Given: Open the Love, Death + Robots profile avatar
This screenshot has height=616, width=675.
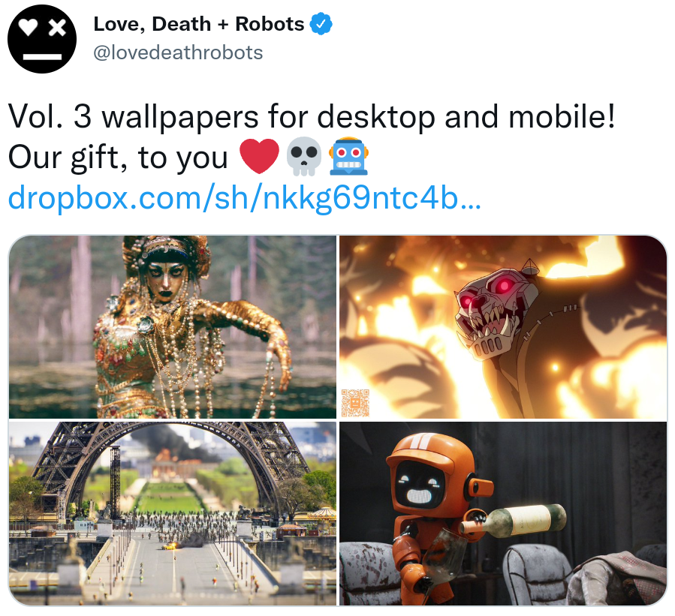Looking at the screenshot, I should tap(42, 39).
